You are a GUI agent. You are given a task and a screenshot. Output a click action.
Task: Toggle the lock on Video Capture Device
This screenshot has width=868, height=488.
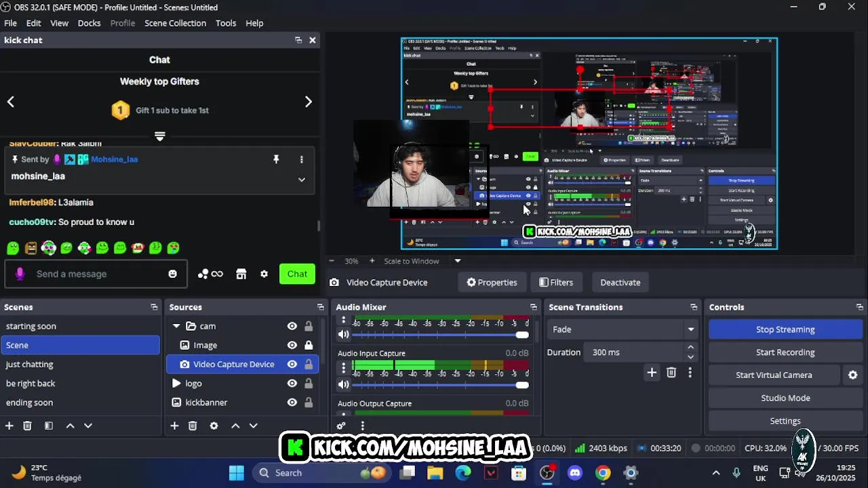[x=309, y=364]
